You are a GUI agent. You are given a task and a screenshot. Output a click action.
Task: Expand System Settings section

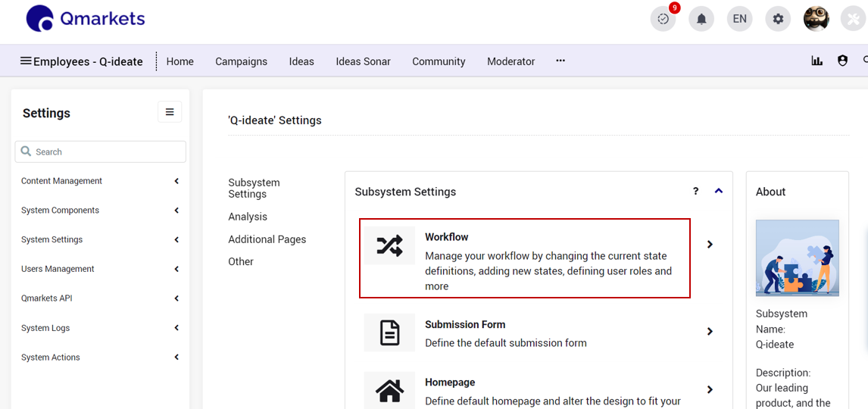pyautogui.click(x=100, y=239)
